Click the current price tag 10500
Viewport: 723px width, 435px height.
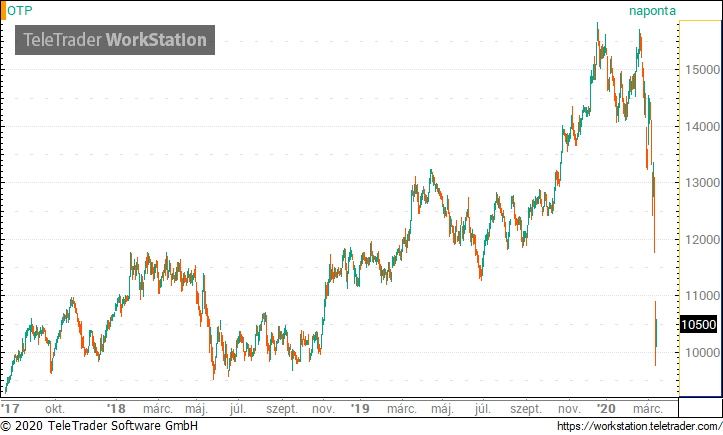pos(699,325)
